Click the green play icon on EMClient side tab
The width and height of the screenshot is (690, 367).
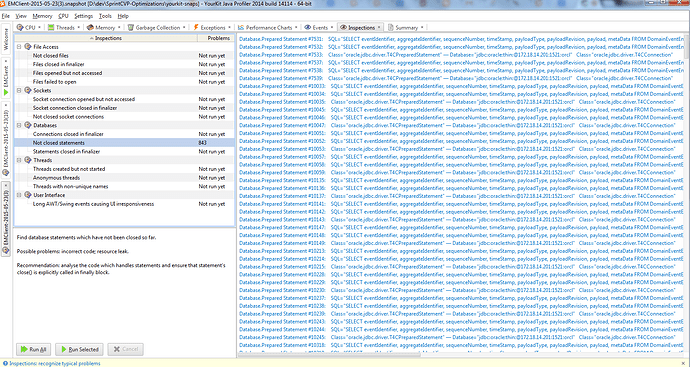tap(6, 92)
